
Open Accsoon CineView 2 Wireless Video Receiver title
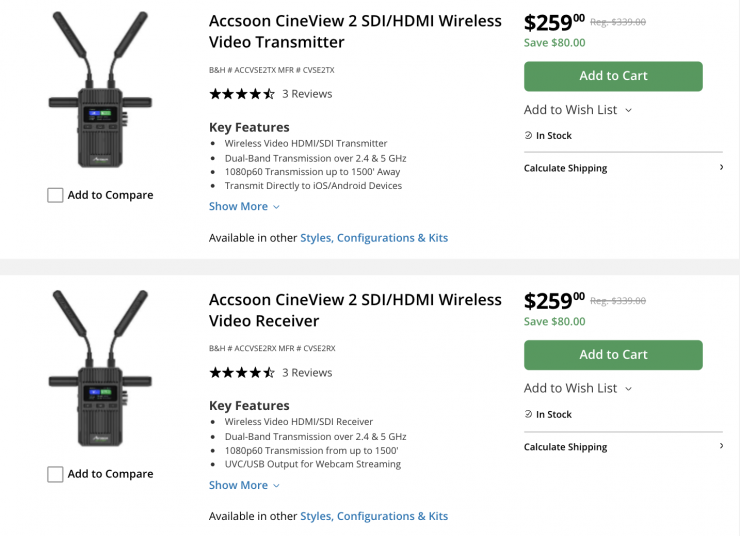coord(355,310)
